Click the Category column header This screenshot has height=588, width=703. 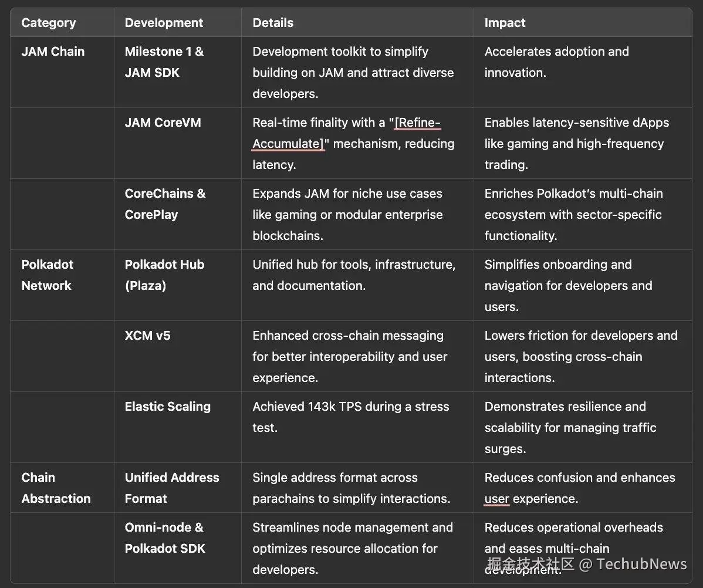click(49, 23)
